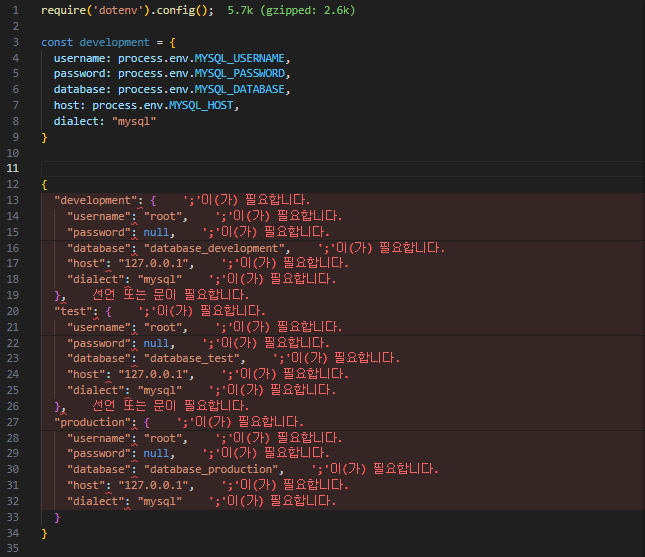
Task: Click the closing brace on line 9
Action: (x=44, y=137)
